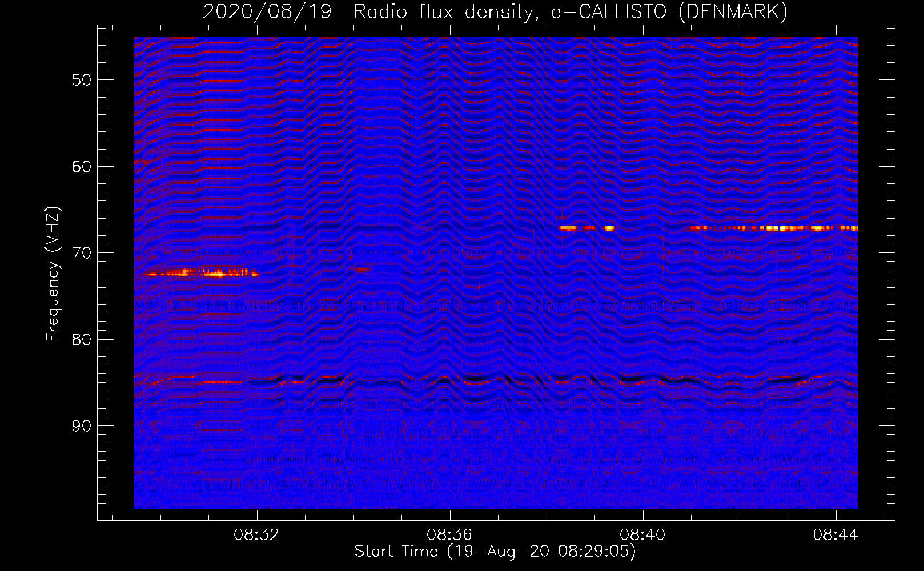924x571 pixels.
Task: Click the 80 frequency tick label
Action: point(82,340)
